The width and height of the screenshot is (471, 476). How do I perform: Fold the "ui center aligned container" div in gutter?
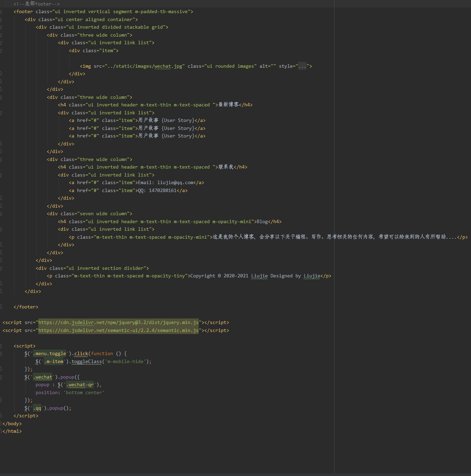pos(1,19)
